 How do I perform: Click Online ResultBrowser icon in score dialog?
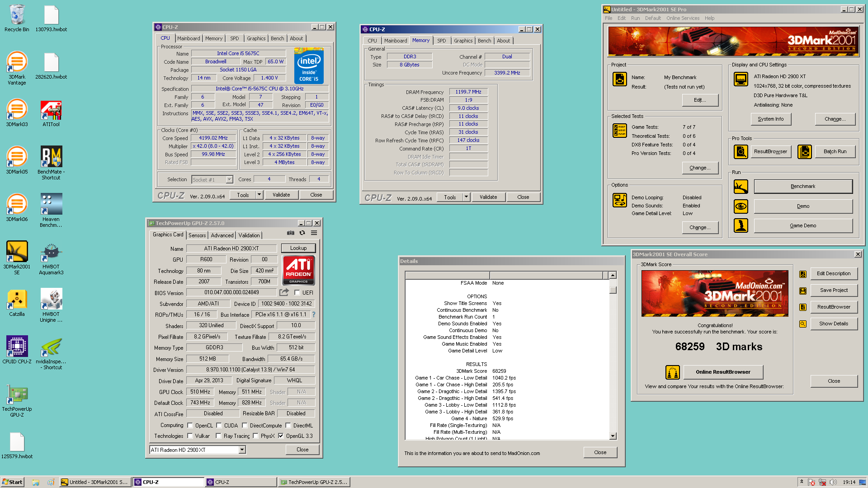point(673,372)
